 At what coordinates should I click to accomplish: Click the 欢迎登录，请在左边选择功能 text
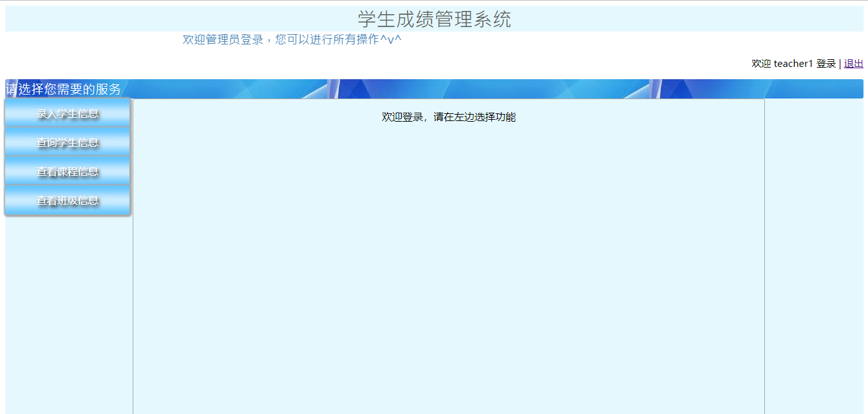[x=449, y=117]
